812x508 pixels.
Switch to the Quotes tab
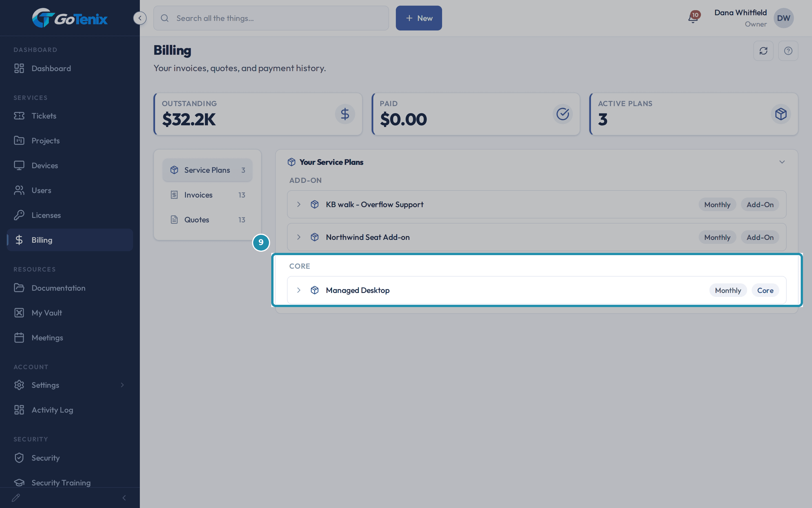pos(207,220)
